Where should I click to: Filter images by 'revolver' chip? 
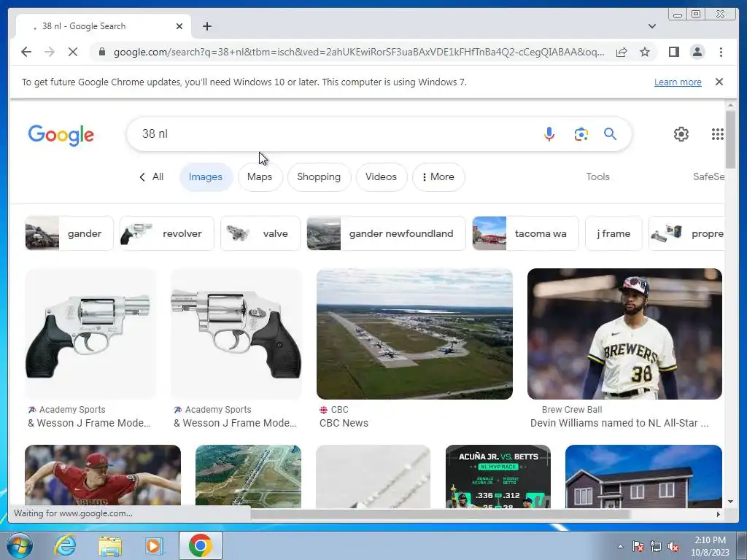click(167, 233)
